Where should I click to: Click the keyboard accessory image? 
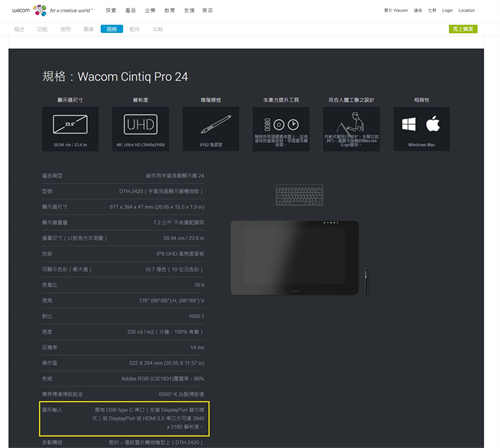pyautogui.click(x=299, y=195)
